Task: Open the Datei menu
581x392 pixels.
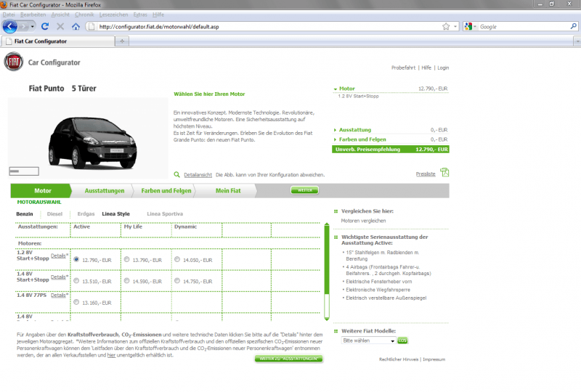Action: click(9, 15)
